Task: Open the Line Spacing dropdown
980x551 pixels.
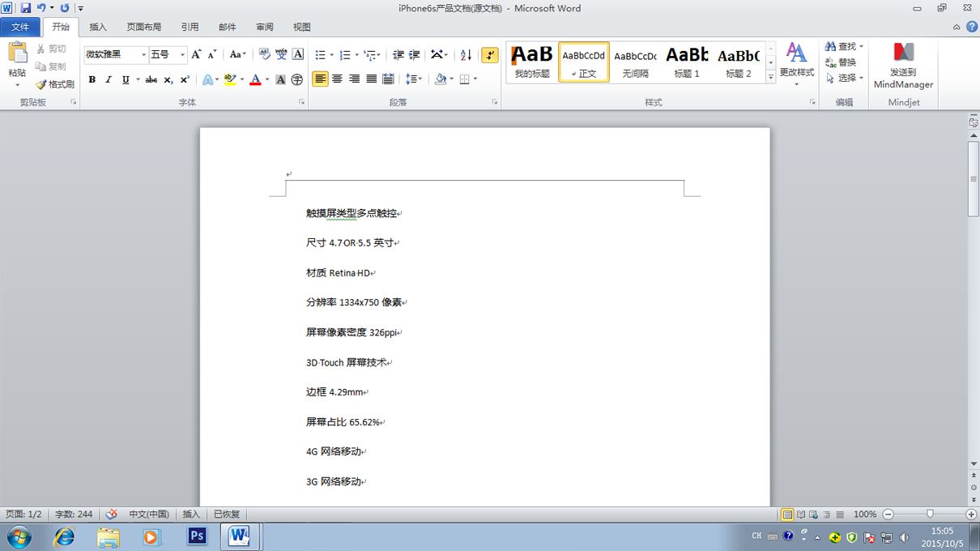Action: 414,79
